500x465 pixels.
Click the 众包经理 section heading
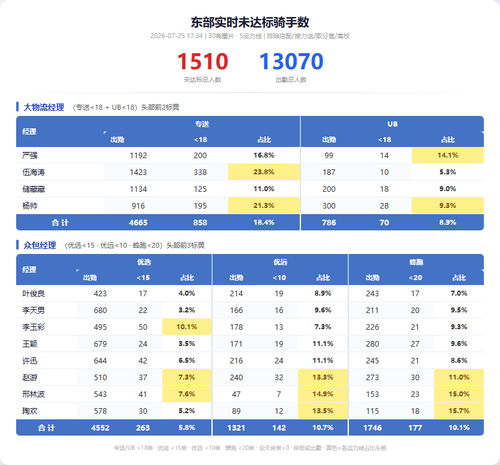click(x=40, y=245)
